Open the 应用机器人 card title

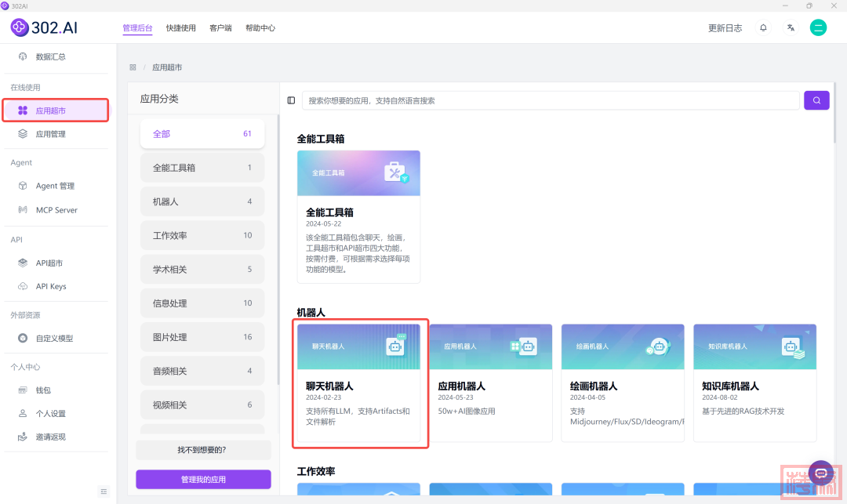(461, 386)
